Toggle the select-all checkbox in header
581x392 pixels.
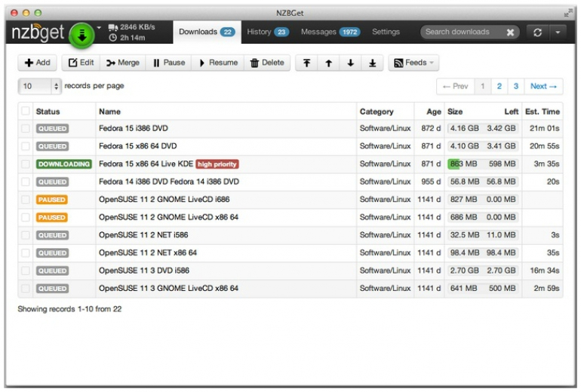click(x=26, y=111)
